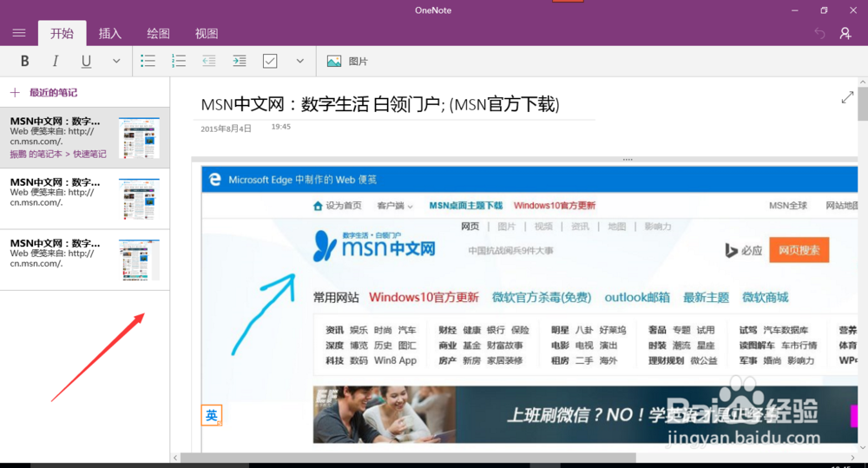
Task: Switch to the 视图 tab
Action: click(206, 33)
